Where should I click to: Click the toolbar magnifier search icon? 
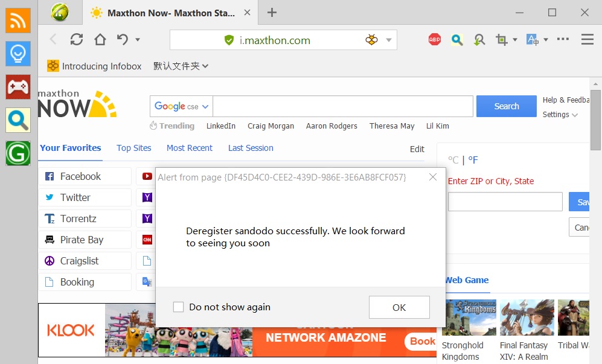[457, 40]
